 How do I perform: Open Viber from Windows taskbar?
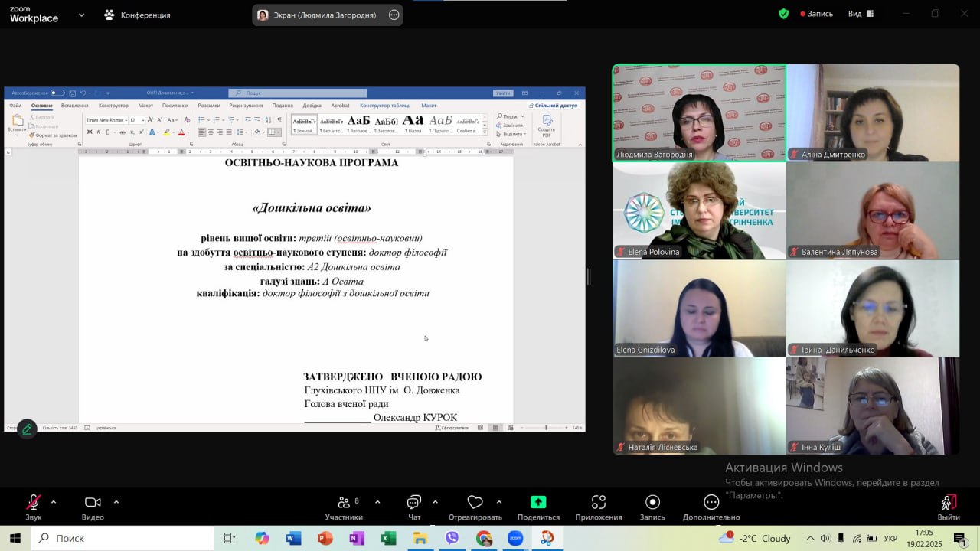452,538
